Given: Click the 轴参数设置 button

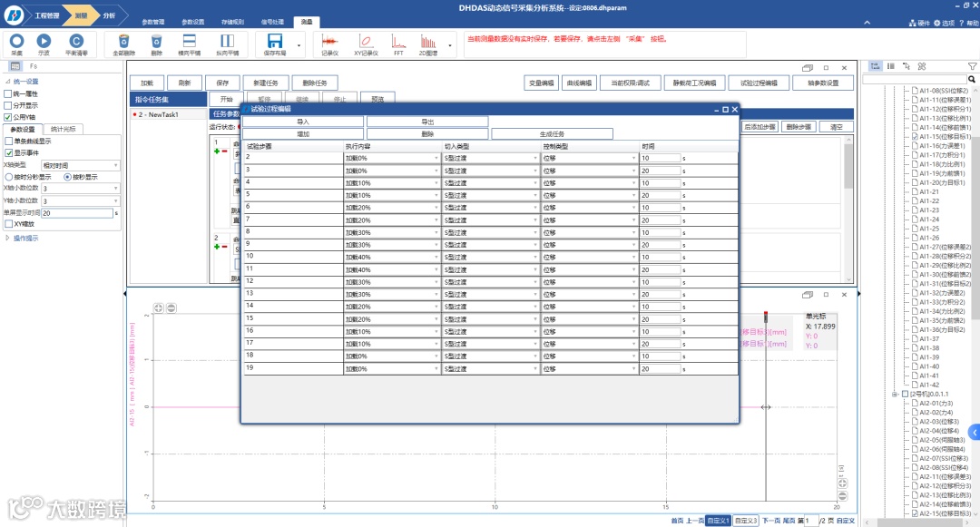Looking at the screenshot, I should click(822, 83).
